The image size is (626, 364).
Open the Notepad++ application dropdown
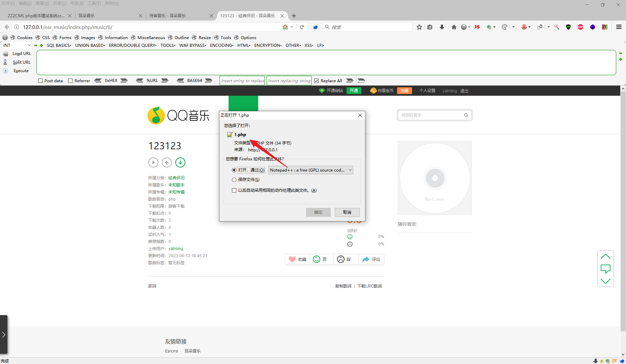(311, 170)
